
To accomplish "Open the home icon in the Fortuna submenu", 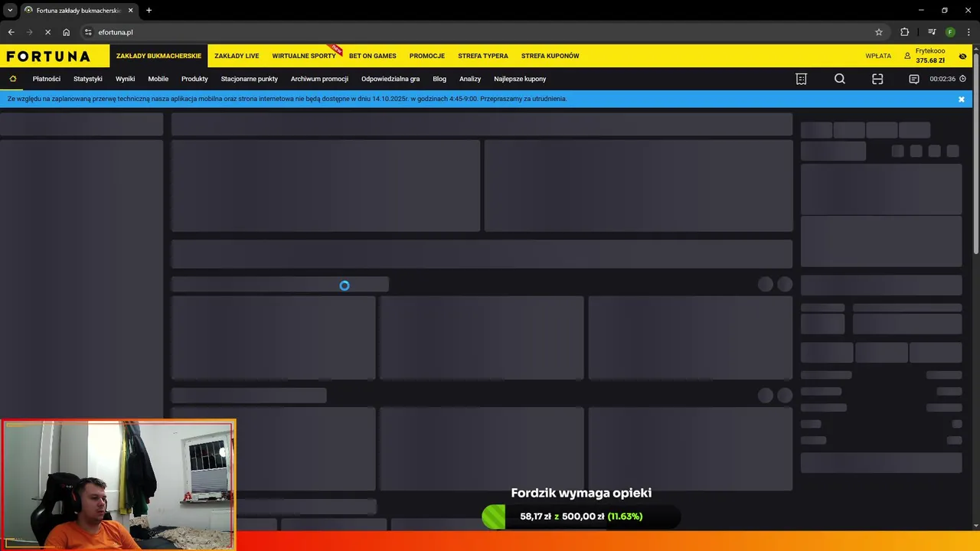I will point(13,79).
